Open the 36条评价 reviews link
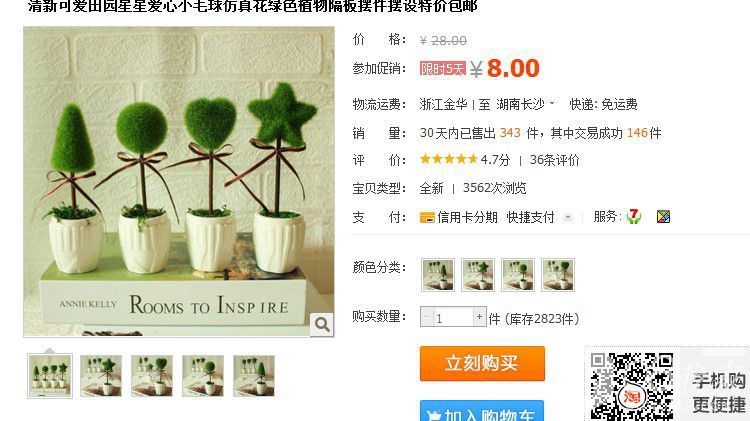Screen dimensions: 750x421 [x=554, y=160]
